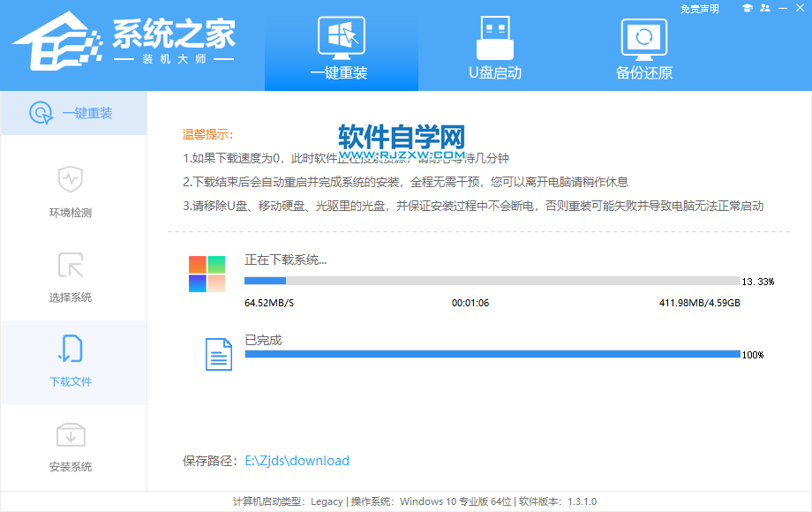Image resolution: width=812 pixels, height=512 pixels.
Task: Click the 13.33% percentage label
Action: 757,282
